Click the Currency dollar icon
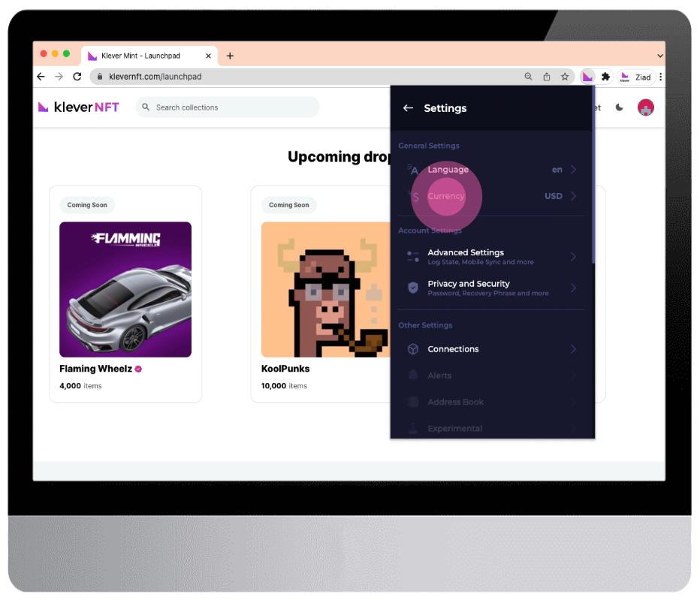Image resolution: width=700 pixels, height=603 pixels. point(412,196)
